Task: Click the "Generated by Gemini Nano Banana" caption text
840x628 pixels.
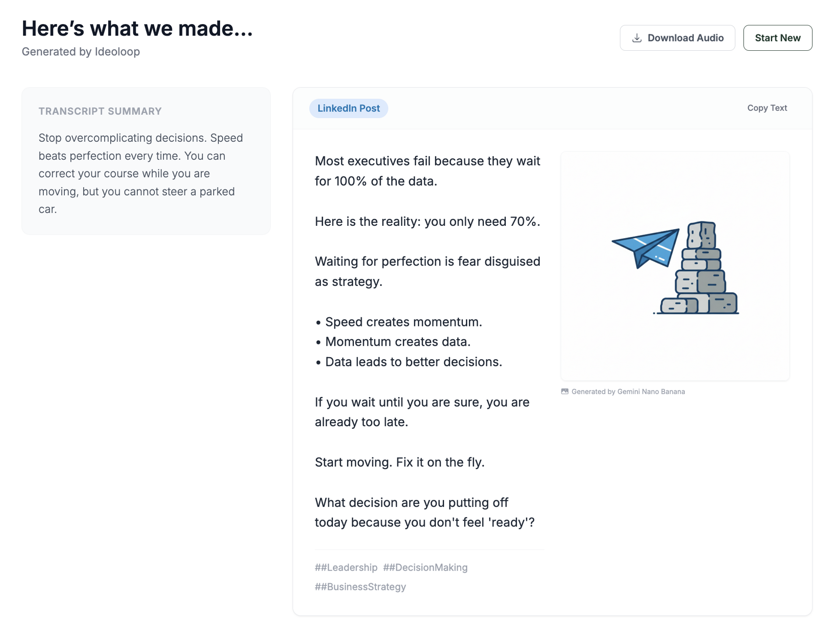Action: (628, 391)
